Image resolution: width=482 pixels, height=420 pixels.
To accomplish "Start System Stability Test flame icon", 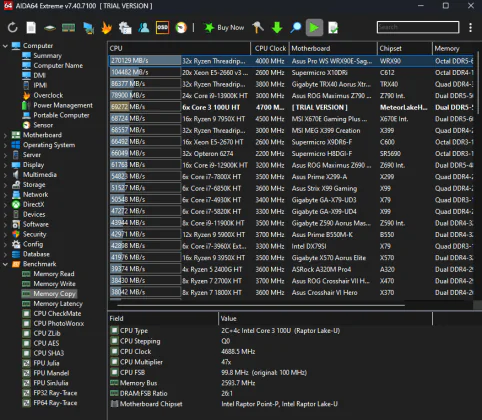I will point(107,28).
